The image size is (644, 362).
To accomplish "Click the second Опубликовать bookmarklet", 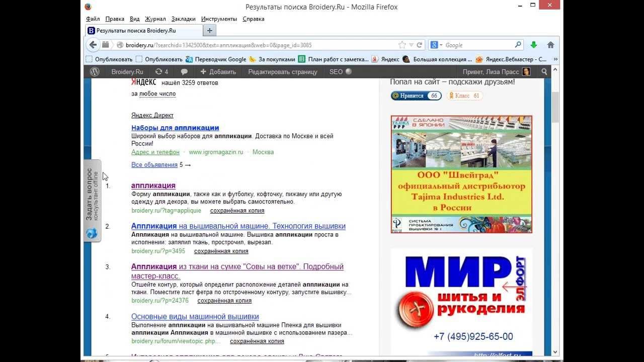I will point(159,59).
